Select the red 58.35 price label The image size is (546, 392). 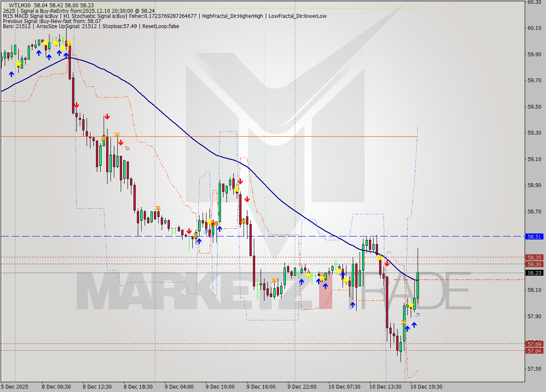(x=535, y=257)
